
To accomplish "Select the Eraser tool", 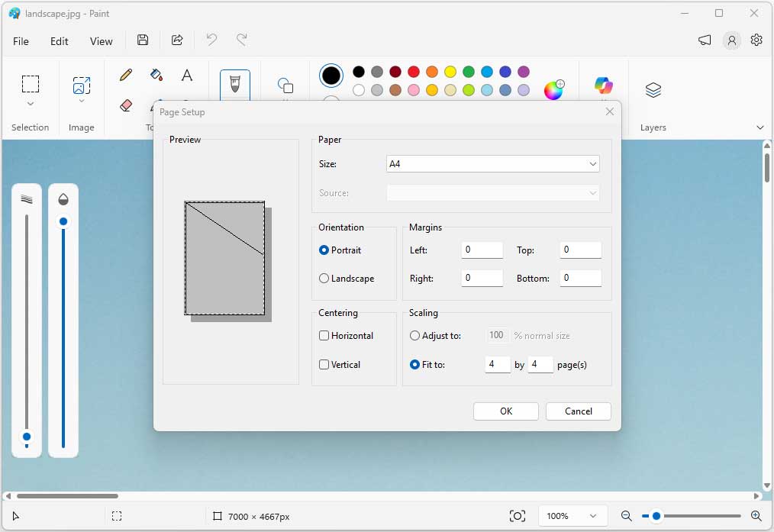I will click(126, 105).
